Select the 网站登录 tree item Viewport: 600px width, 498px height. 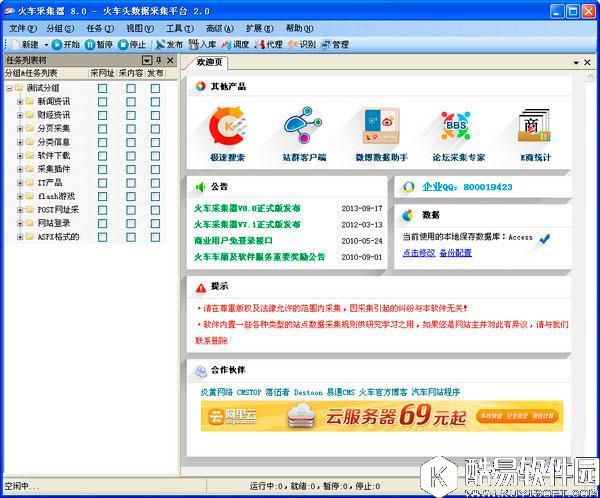coord(54,224)
